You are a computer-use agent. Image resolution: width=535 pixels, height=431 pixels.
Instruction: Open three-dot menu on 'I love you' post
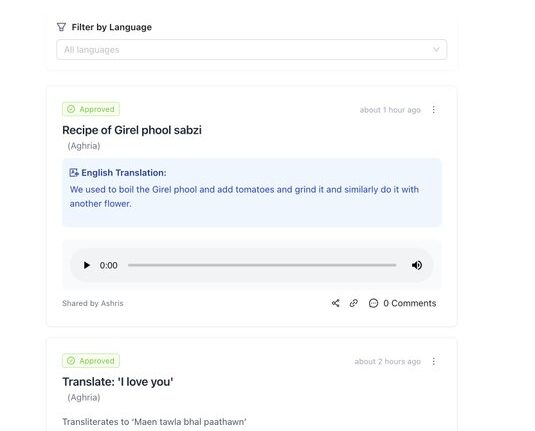point(434,361)
